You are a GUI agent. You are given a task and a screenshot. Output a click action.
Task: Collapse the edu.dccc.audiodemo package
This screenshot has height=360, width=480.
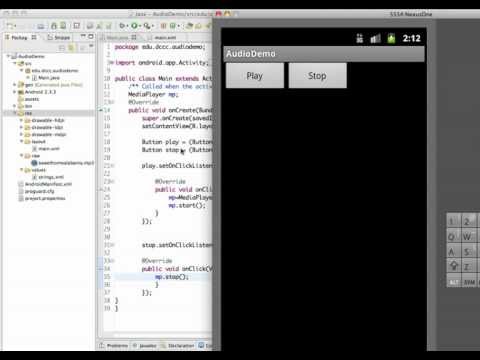pos(21,70)
